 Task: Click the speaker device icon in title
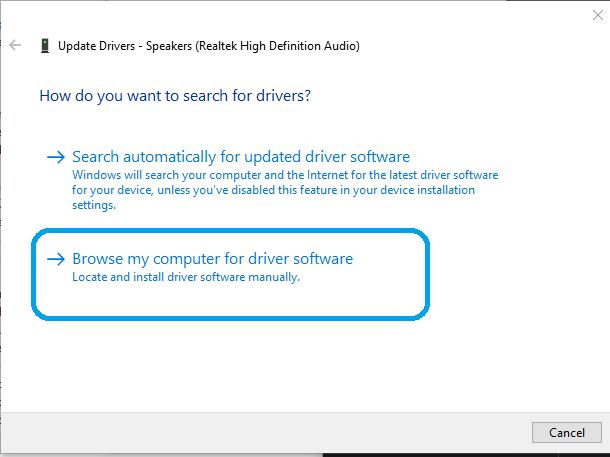(x=45, y=46)
